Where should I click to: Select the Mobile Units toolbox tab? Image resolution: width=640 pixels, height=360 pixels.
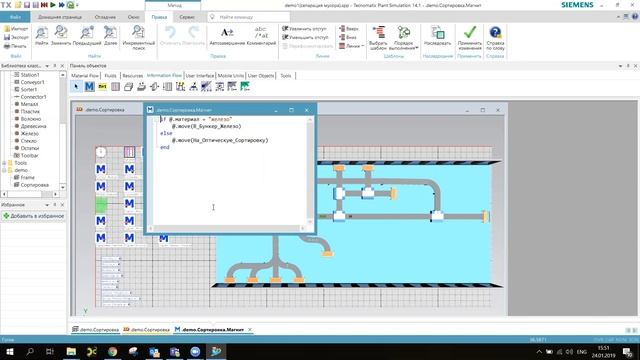[231, 76]
